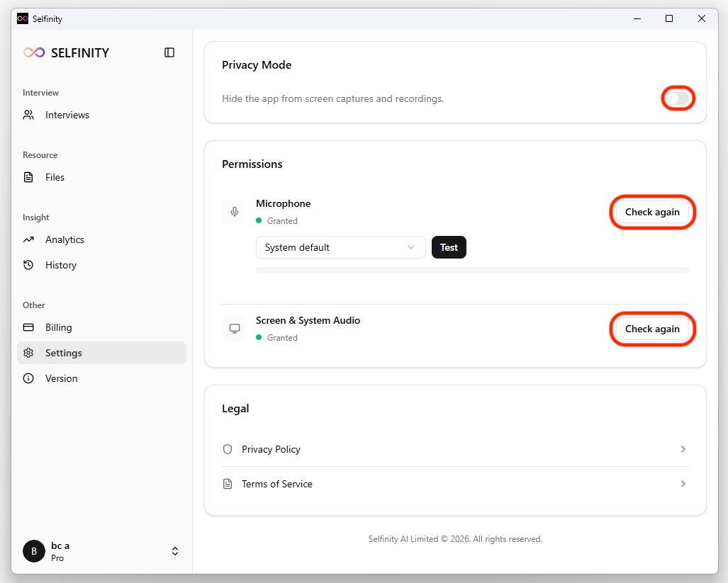Image resolution: width=728 pixels, height=583 pixels.
Task: Click the document icon next to Terms of Service
Action: 228,484
